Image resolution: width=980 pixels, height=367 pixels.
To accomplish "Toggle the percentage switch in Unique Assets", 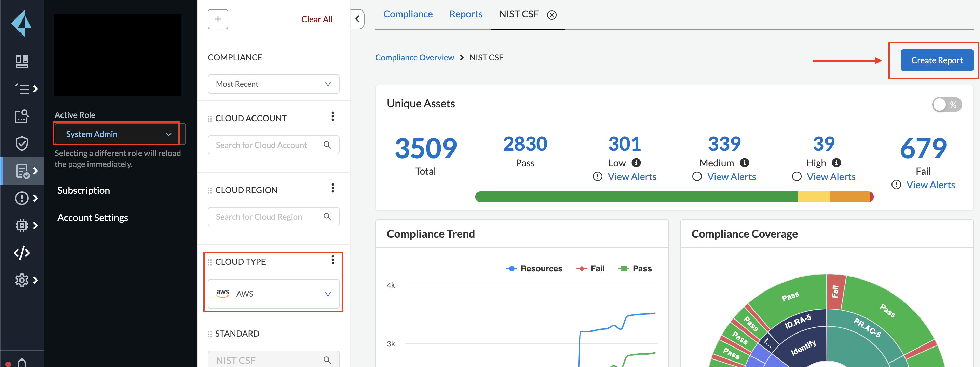I will (946, 105).
